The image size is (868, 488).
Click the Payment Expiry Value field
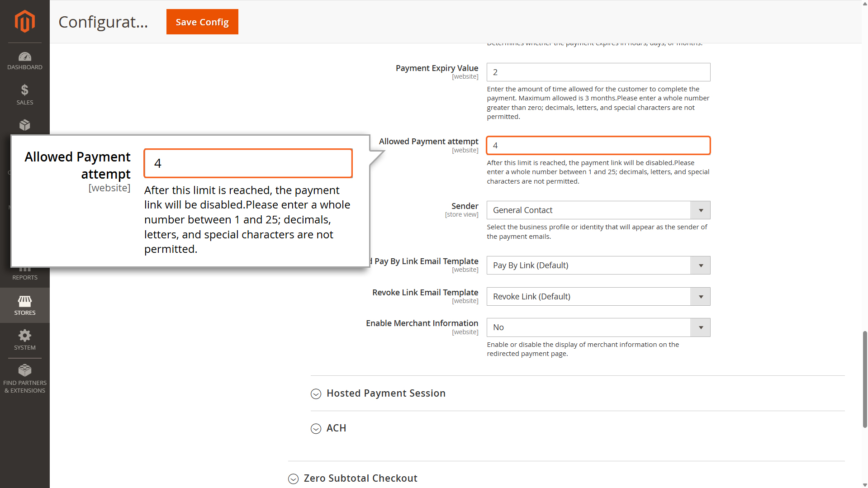pos(598,72)
